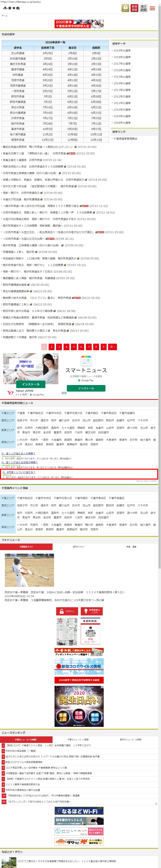Click the SmartNews app icon in ad
Screen dimensions: 161x868
(x=86, y=361)
